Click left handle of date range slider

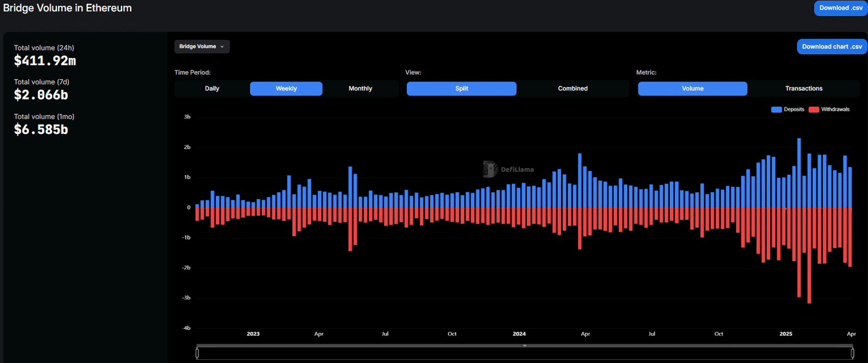coord(197,353)
